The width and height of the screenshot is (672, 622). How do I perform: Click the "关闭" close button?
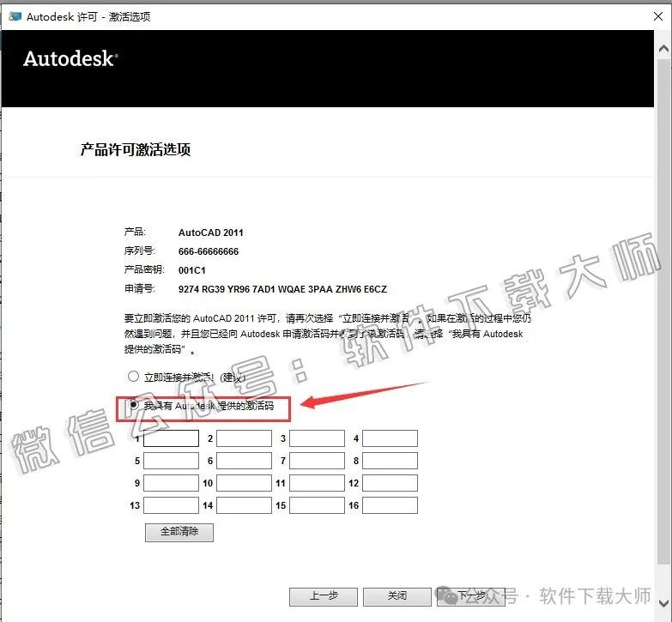tap(397, 596)
